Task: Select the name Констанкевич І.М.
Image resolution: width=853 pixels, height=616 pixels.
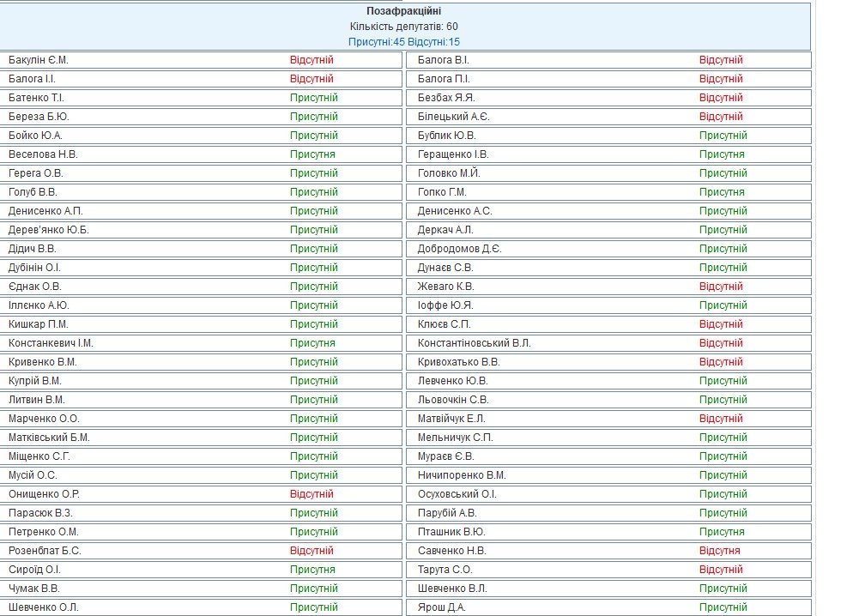Action: [51, 343]
